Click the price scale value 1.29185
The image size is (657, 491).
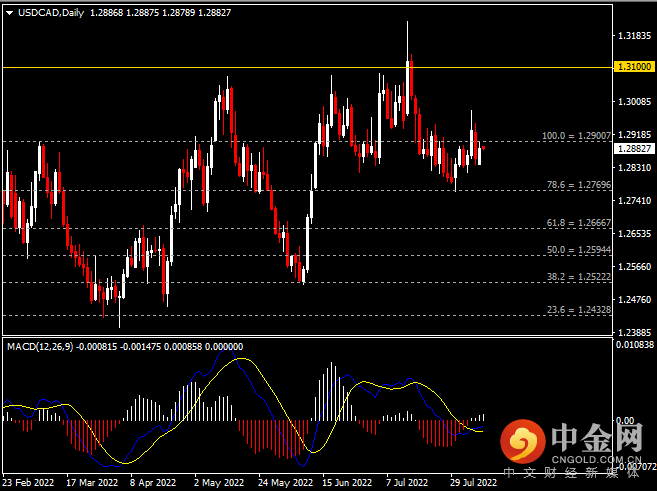(x=635, y=135)
